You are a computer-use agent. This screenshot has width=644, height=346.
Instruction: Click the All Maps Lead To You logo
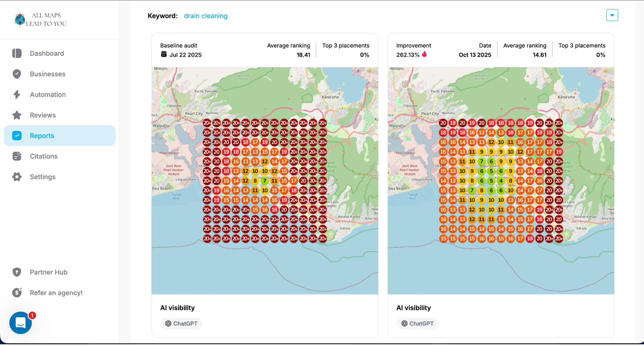click(40, 20)
